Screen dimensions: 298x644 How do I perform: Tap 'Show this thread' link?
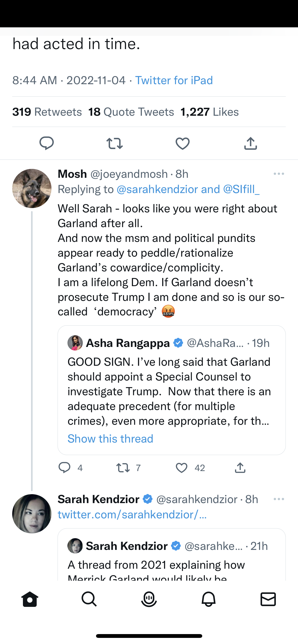(110, 439)
